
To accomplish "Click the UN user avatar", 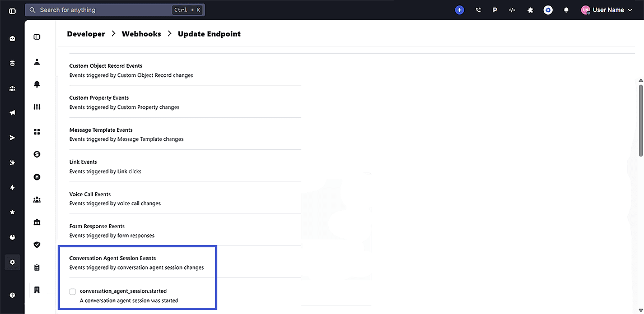I will [x=585, y=10].
